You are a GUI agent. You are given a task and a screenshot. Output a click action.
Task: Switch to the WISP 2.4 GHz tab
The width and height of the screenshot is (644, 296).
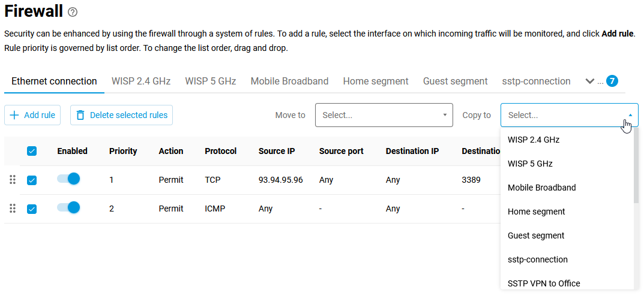pyautogui.click(x=141, y=81)
